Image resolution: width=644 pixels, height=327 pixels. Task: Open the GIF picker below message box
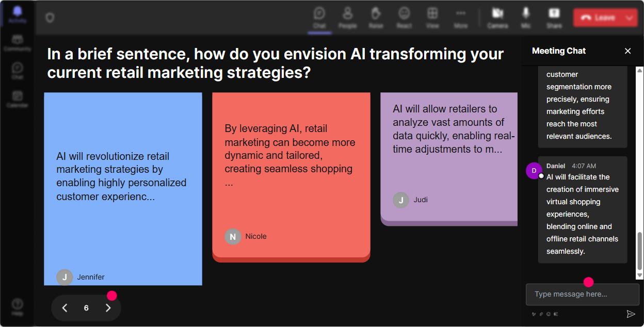(556, 314)
